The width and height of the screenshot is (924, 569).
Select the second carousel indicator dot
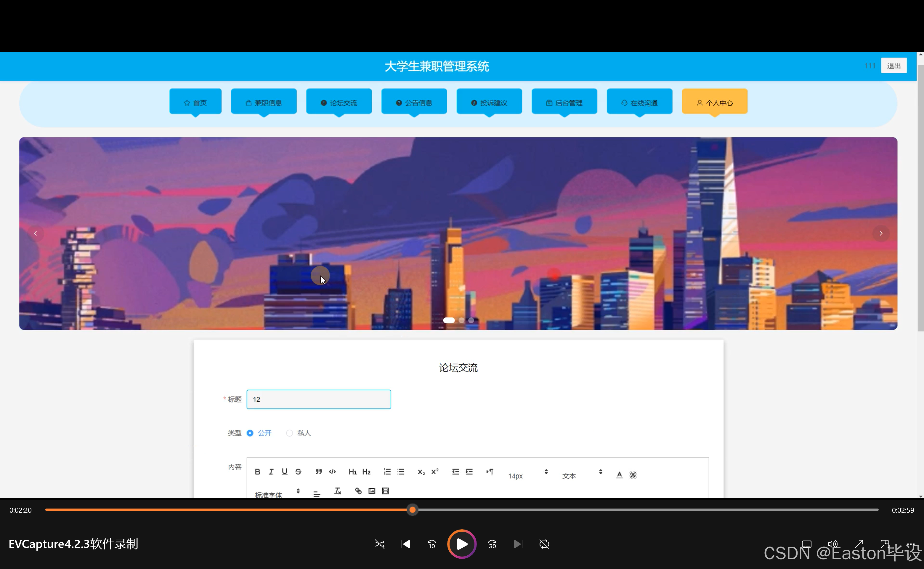pos(461,320)
